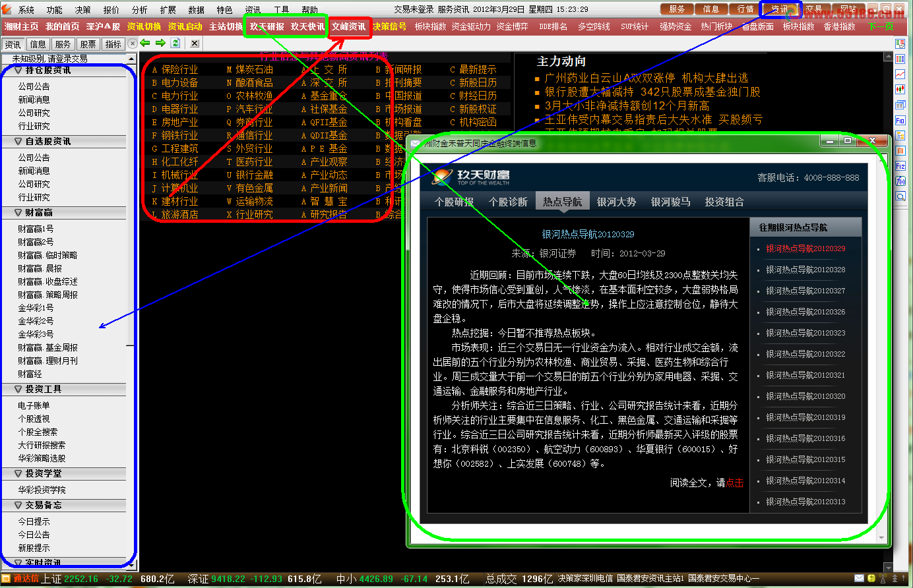The image size is (913, 588).
Task: Open the 系统 menu
Action: click(26, 10)
